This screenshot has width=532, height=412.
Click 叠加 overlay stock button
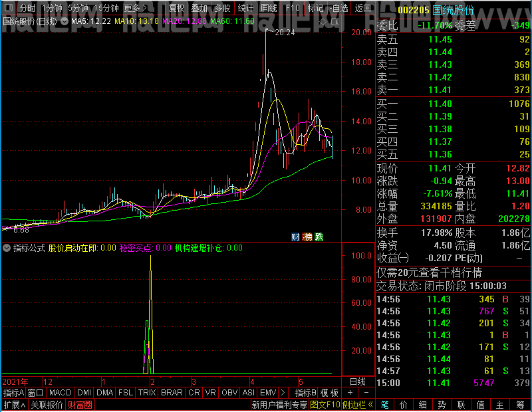pyautogui.click(x=199, y=8)
